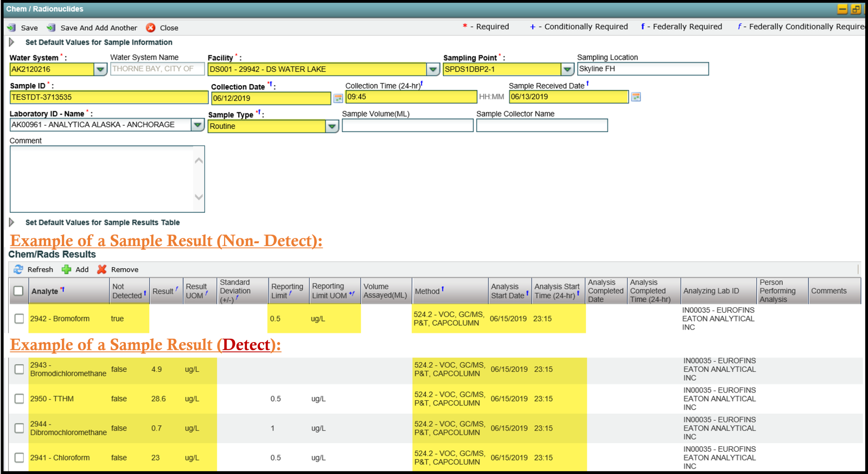
Task: Open the Facility dropdown arrow
Action: tap(433, 69)
